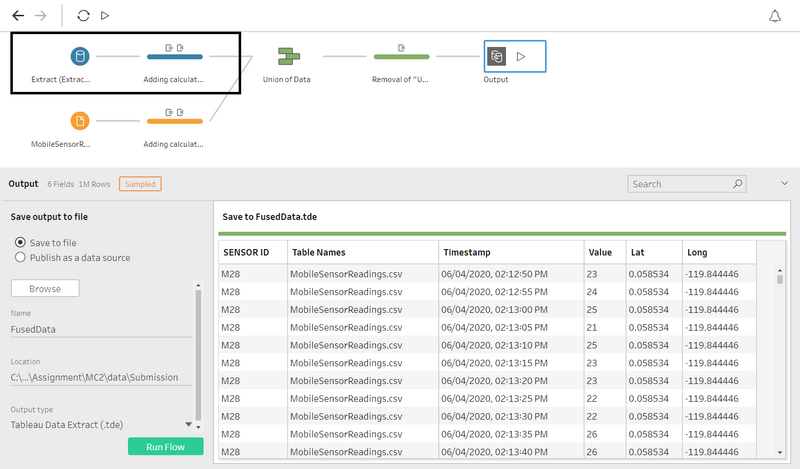Click the Table Names column header

pyautogui.click(x=363, y=252)
